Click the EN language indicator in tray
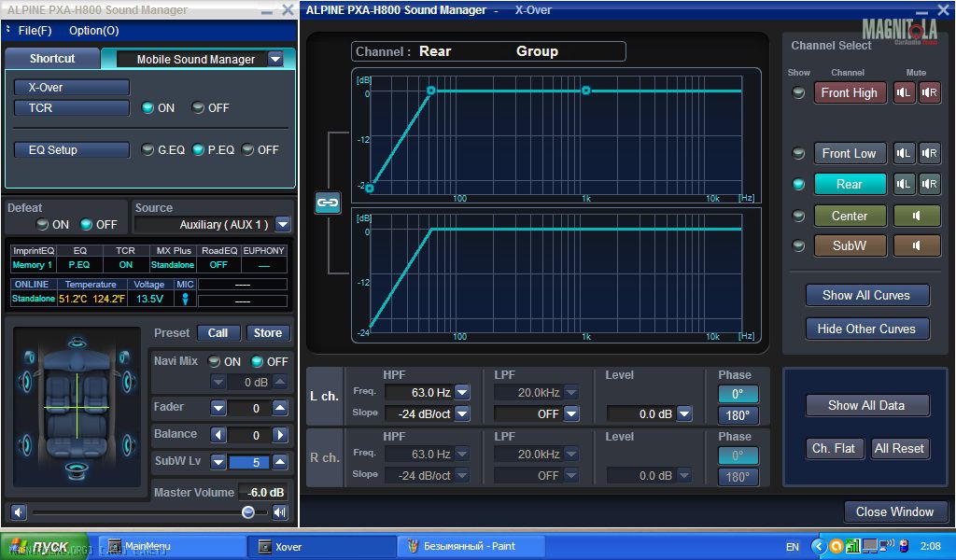Screen dimensions: 956x560 (x=793, y=547)
